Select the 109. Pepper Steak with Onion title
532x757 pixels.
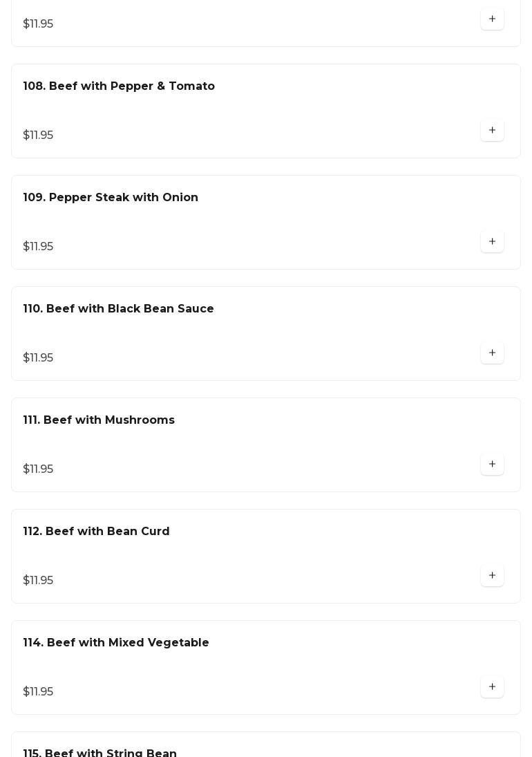tap(111, 198)
